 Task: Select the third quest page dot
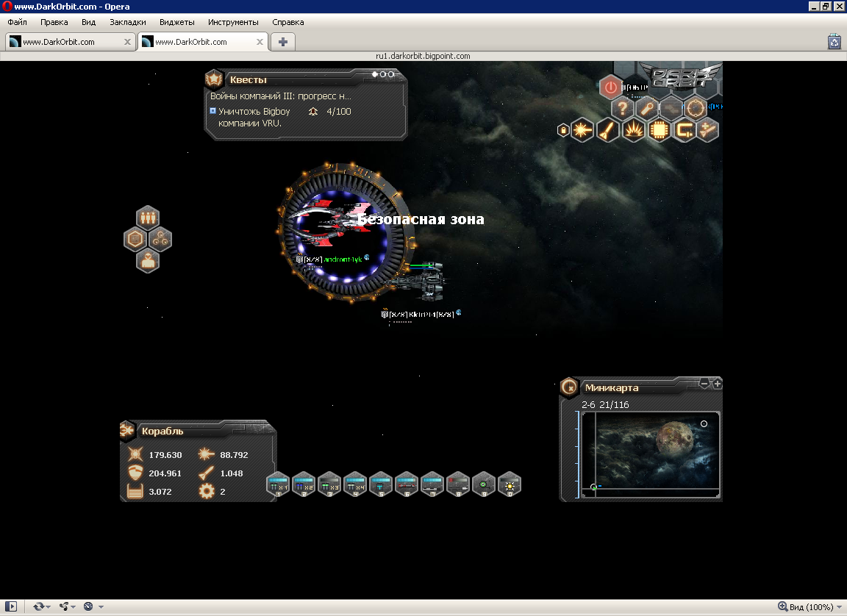click(391, 74)
